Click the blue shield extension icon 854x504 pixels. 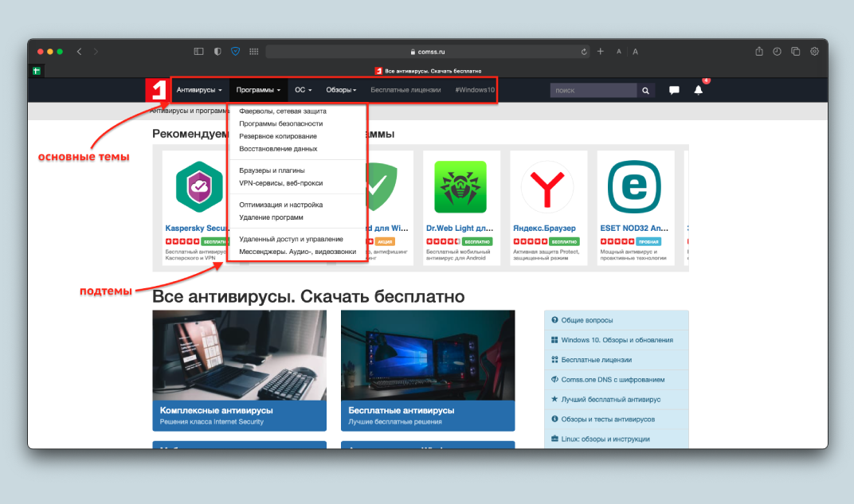click(235, 52)
